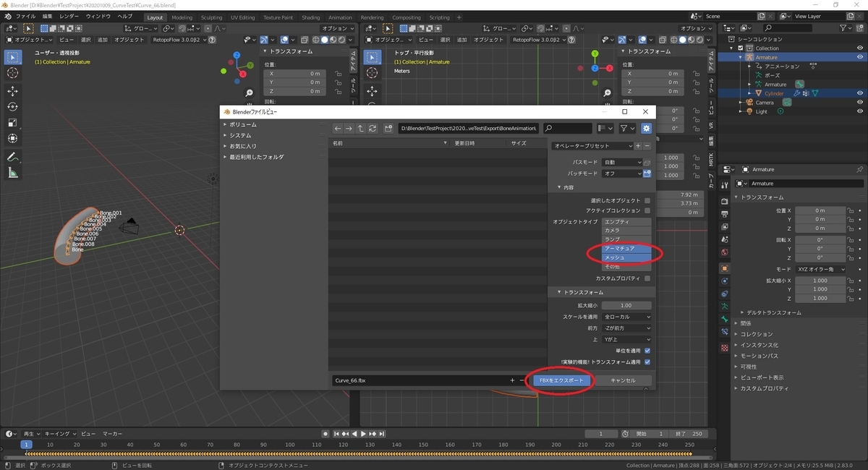This screenshot has height=470, width=868.
Task: Toggle Custom Properties checkbox
Action: (647, 278)
